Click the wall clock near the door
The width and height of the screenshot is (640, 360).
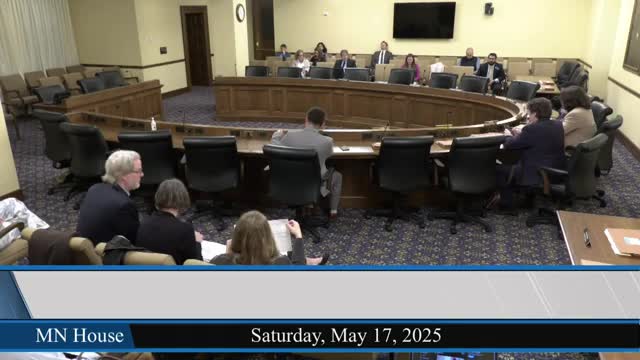tap(240, 13)
